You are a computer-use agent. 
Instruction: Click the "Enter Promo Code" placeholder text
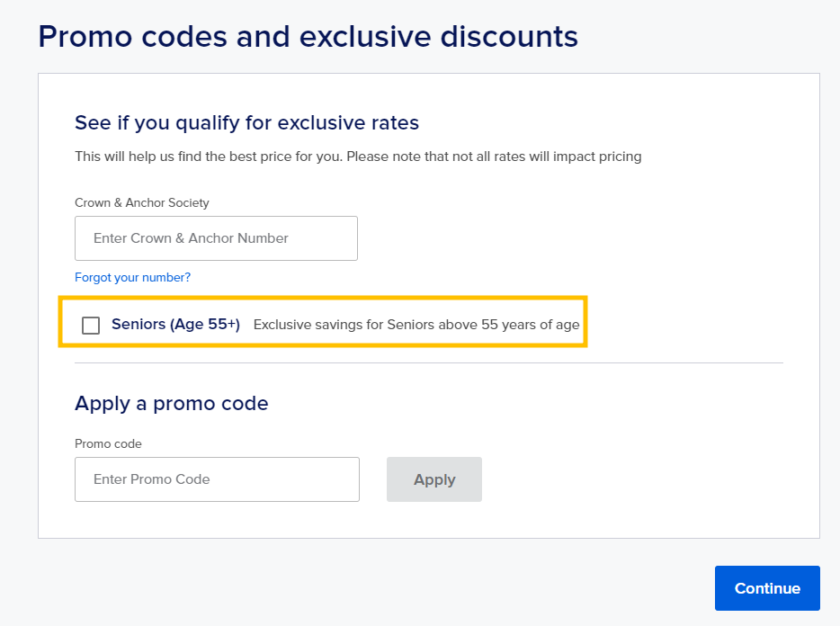pyautogui.click(x=151, y=479)
